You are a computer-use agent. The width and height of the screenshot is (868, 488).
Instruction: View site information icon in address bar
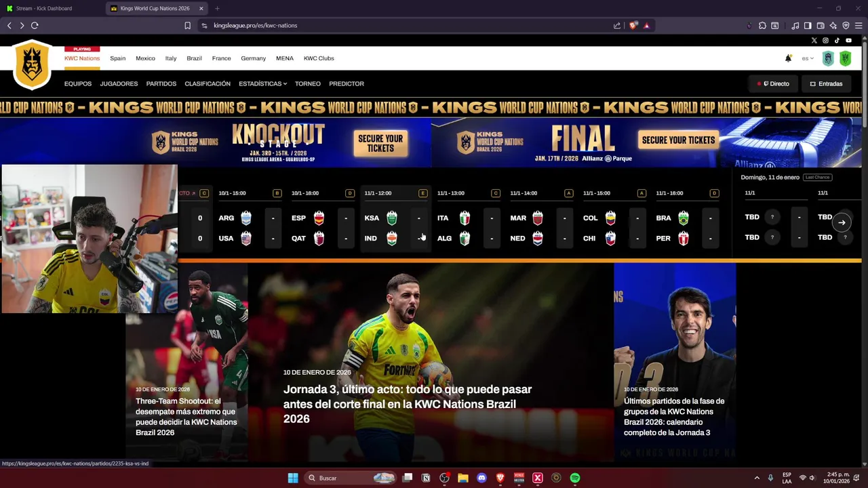pyautogui.click(x=204, y=26)
